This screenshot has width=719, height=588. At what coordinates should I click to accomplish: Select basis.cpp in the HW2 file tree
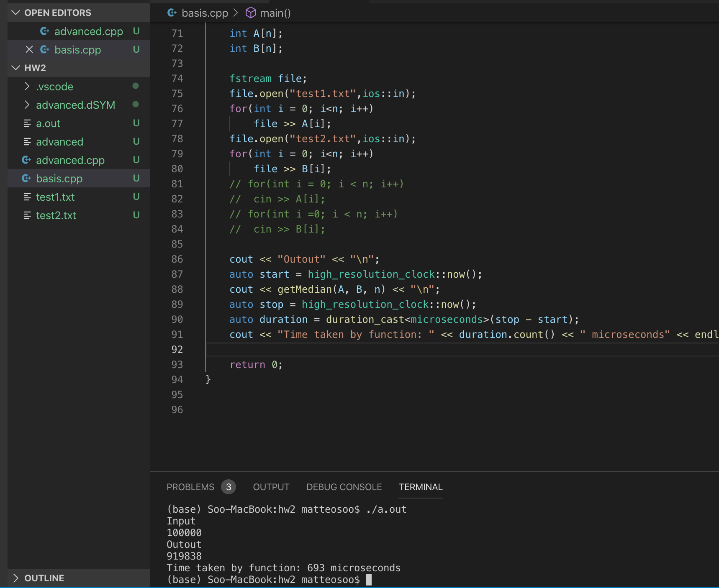(59, 179)
